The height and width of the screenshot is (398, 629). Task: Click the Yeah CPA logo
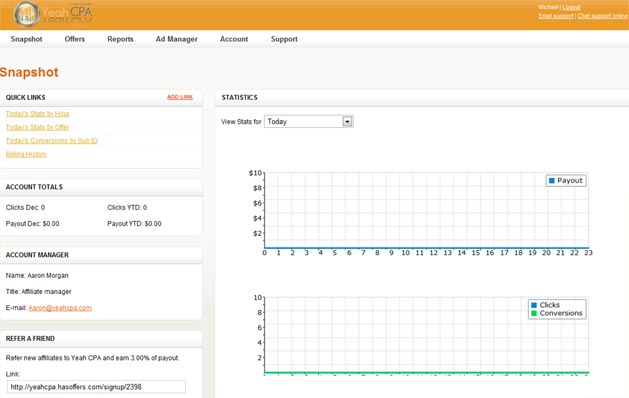(53, 14)
